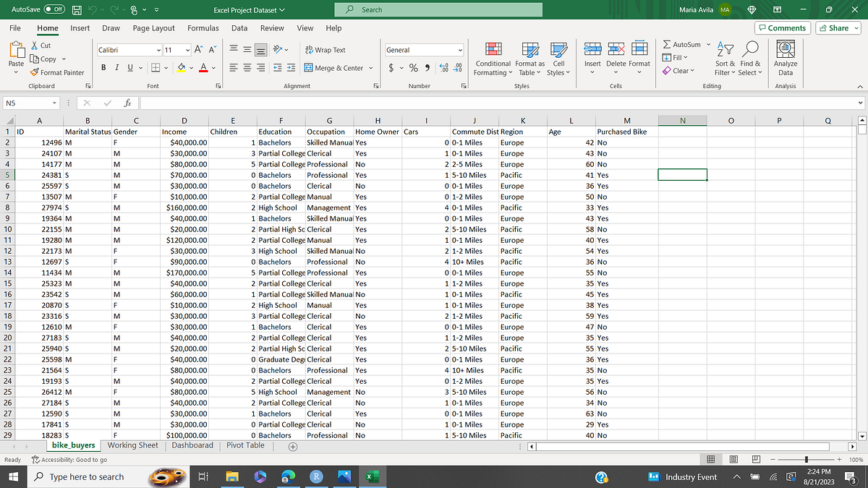Click the zoom slider handle
The image size is (868, 488).
(807, 459)
